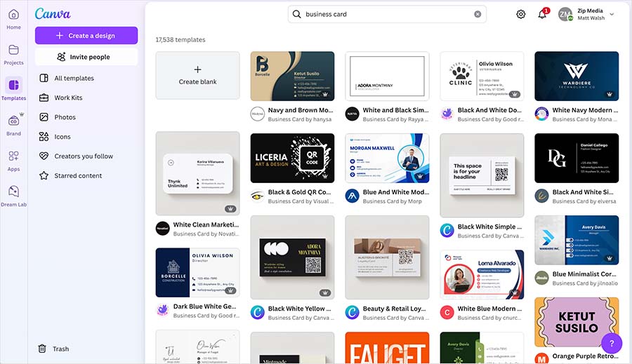Click 'Blue And White Mod...' title
Viewport: 632px width, 364px height.
click(x=396, y=192)
